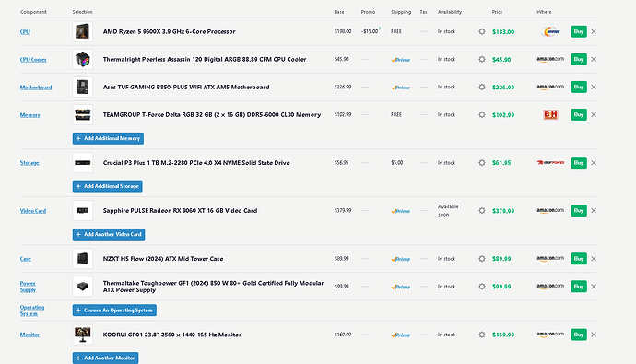Buy the Asus TUF motherboard

pos(579,88)
